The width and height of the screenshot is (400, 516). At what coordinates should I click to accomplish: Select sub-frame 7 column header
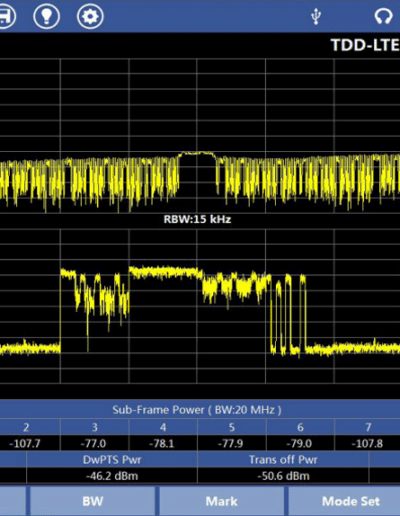tap(367, 427)
